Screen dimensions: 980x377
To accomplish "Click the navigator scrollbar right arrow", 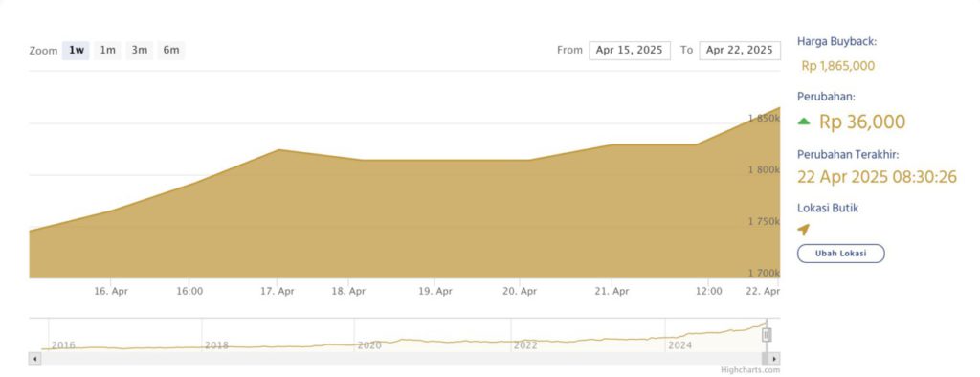I will point(774,359).
